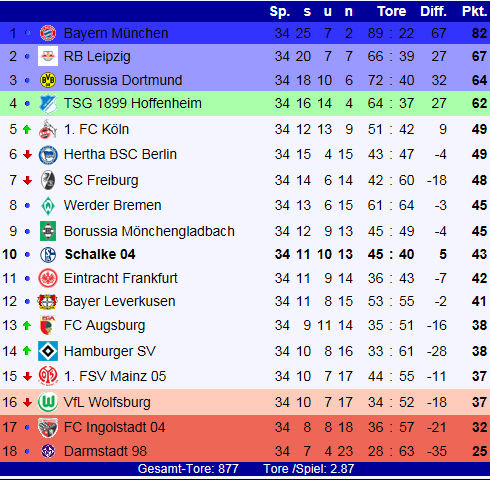Click the Tore column header

click(x=392, y=12)
